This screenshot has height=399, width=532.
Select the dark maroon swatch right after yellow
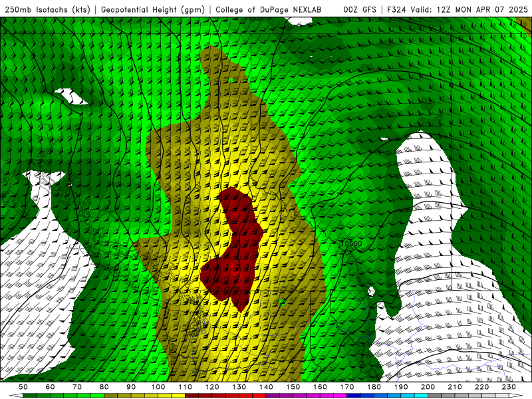pos(192,396)
